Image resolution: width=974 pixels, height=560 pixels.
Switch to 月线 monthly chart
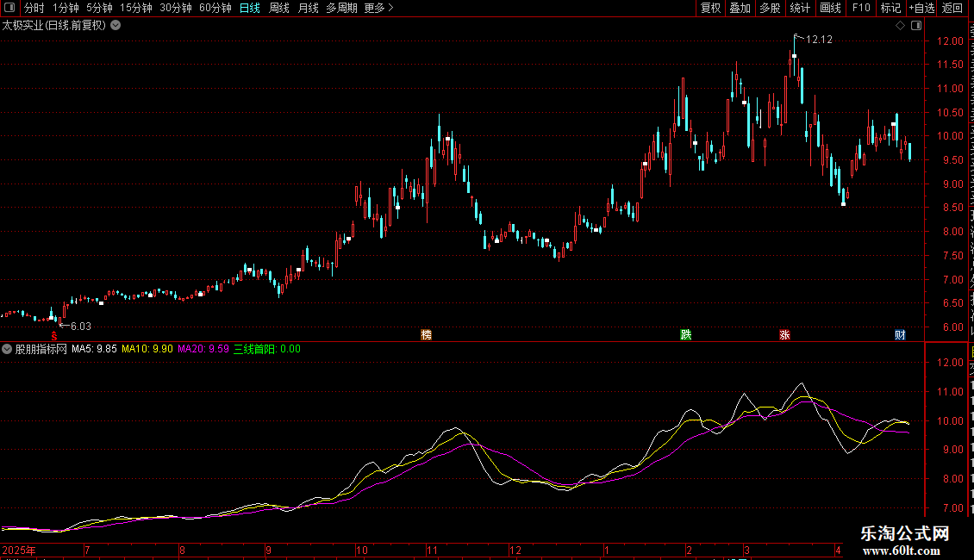point(308,8)
